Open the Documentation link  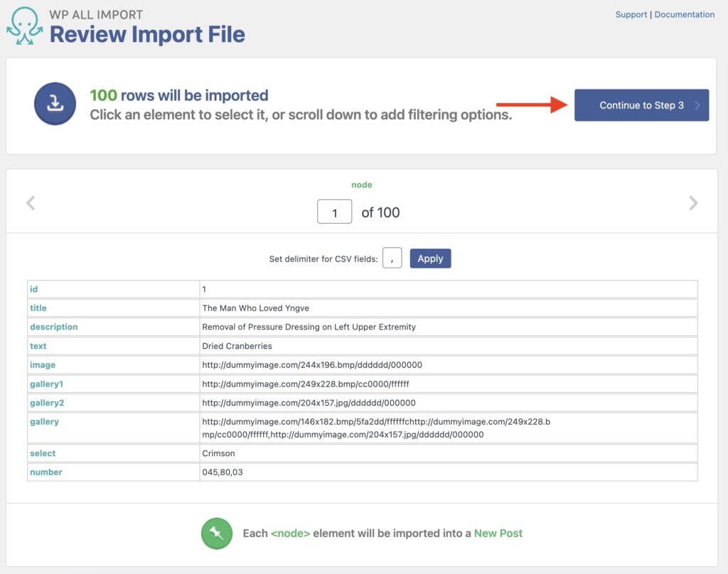684,14
